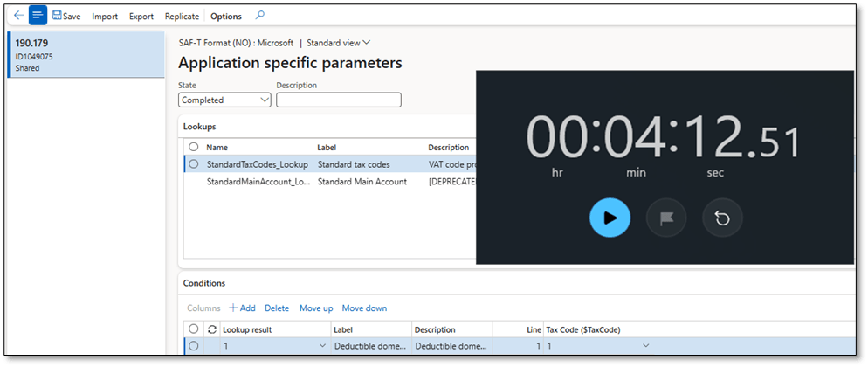
Task: Open the Lookup result dropdown
Action: (322, 346)
